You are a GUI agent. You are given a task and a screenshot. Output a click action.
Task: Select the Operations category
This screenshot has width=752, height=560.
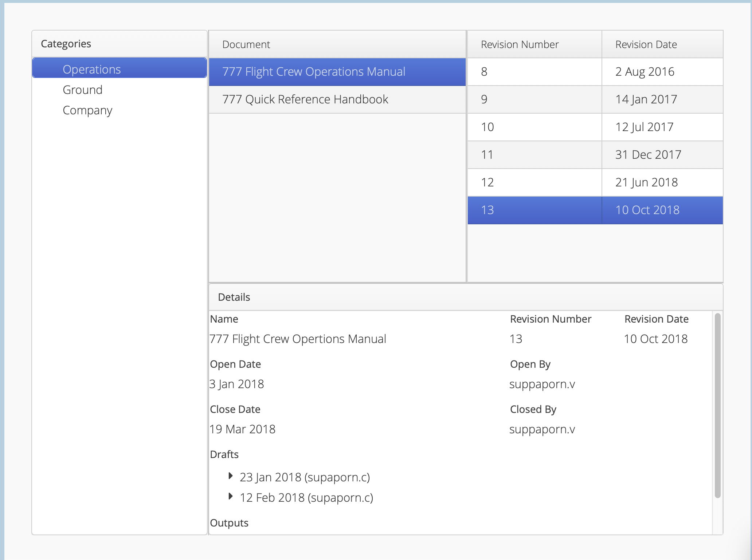[91, 69]
